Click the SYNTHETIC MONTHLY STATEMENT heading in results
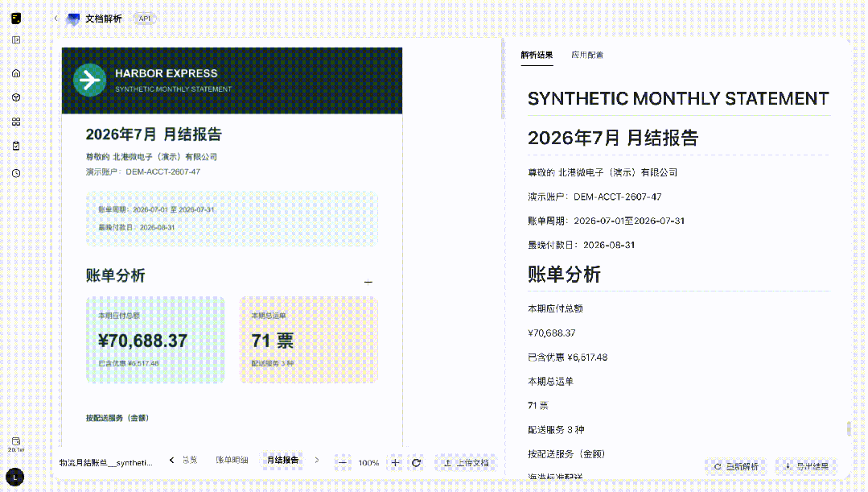The width and height of the screenshot is (868, 492). click(x=678, y=98)
